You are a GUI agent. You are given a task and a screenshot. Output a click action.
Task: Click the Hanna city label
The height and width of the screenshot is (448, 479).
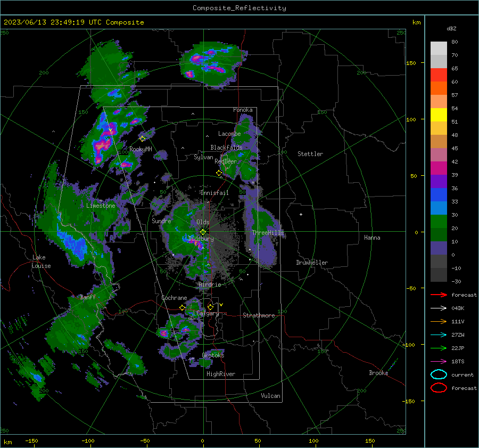point(372,238)
